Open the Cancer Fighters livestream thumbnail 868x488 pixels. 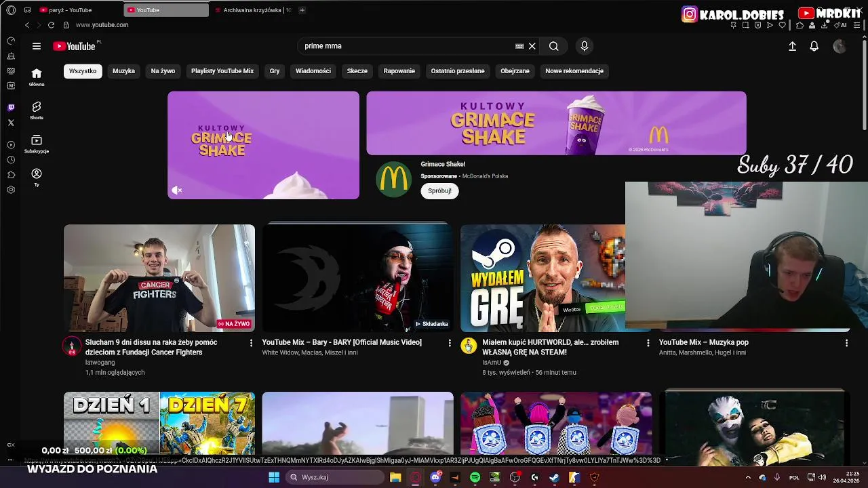coord(159,278)
